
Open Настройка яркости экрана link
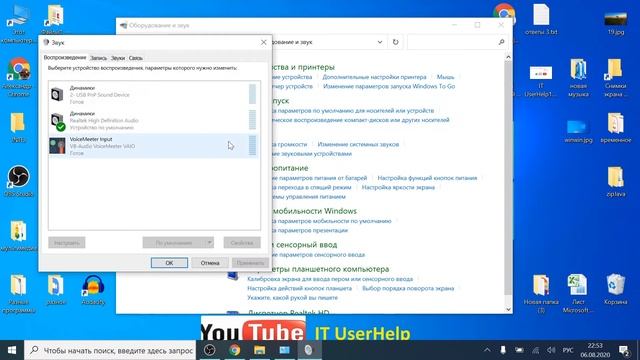click(x=398, y=187)
